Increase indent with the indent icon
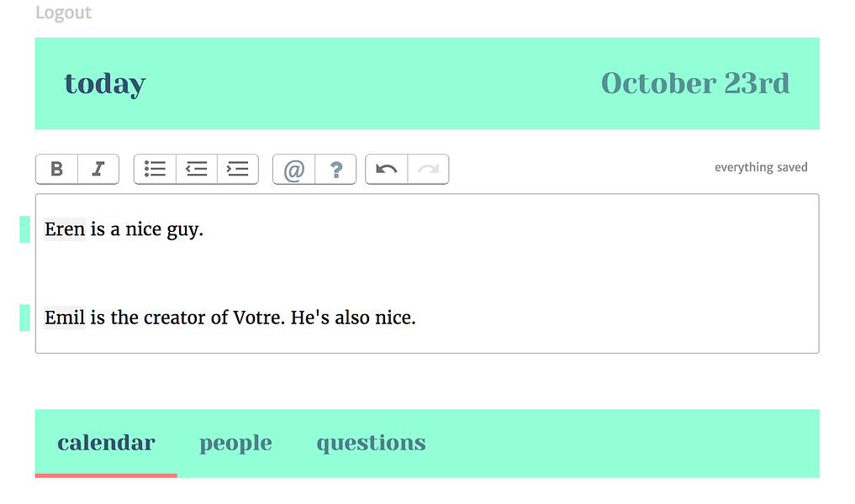 (238, 169)
